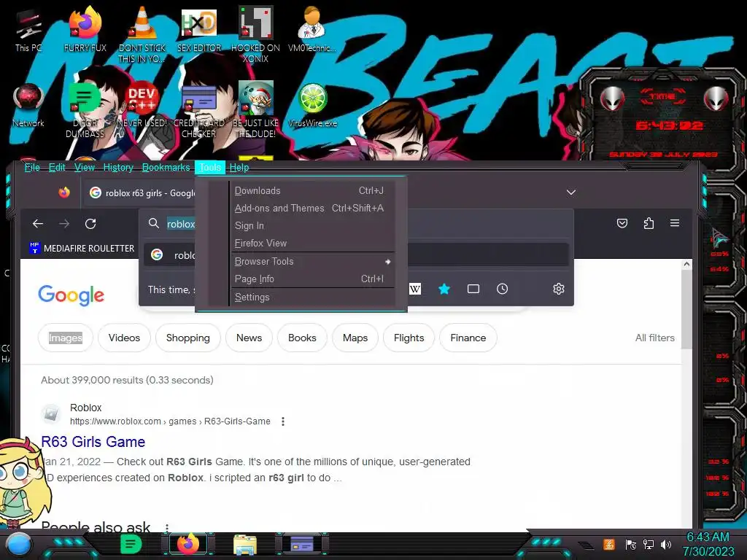747x560 pixels.
Task: Open the Edit menu
Action: (x=57, y=167)
